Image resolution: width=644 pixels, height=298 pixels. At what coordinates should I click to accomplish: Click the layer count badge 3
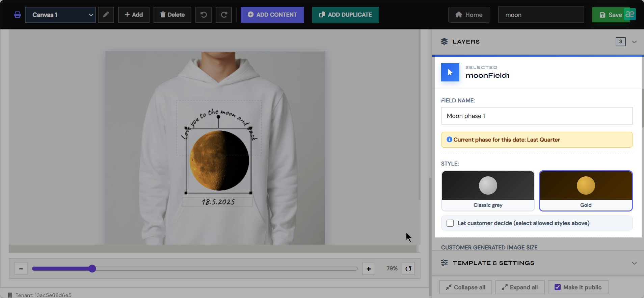point(620,42)
